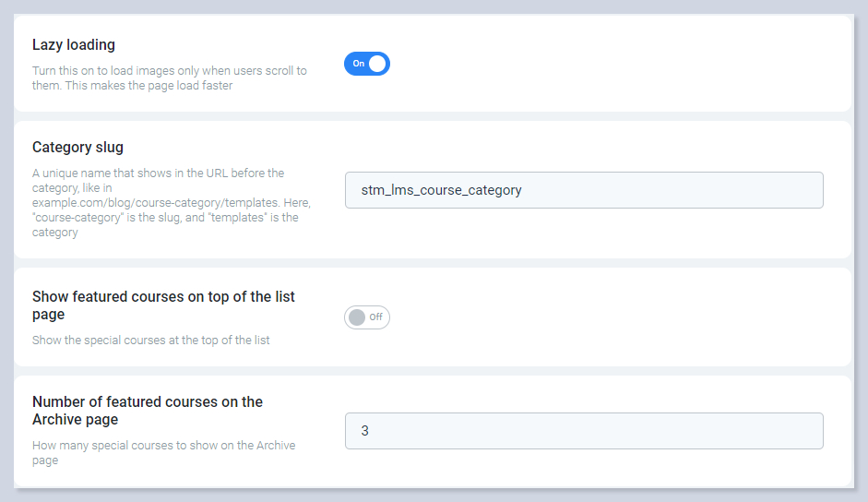Turn off the Lazy loading toggle
This screenshot has height=502, width=868.
pyautogui.click(x=367, y=64)
